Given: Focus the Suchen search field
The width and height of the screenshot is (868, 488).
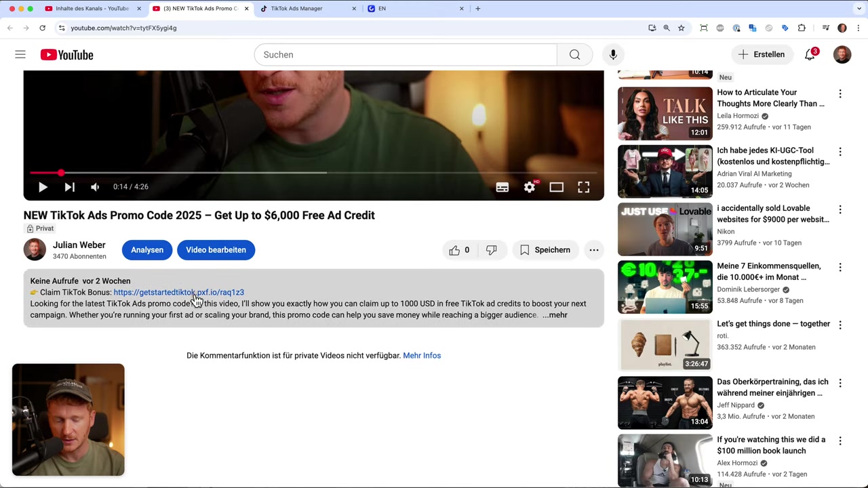Looking at the screenshot, I should point(406,54).
